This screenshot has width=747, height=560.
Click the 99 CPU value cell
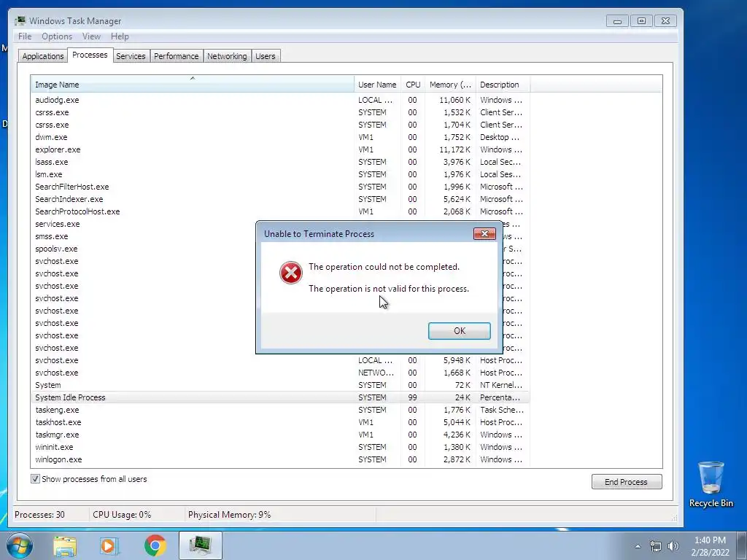[x=412, y=397]
